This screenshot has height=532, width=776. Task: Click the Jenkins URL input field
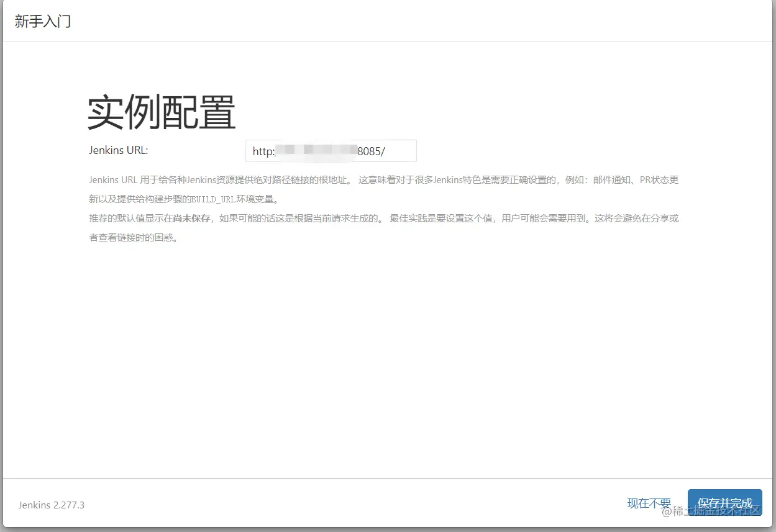click(331, 150)
